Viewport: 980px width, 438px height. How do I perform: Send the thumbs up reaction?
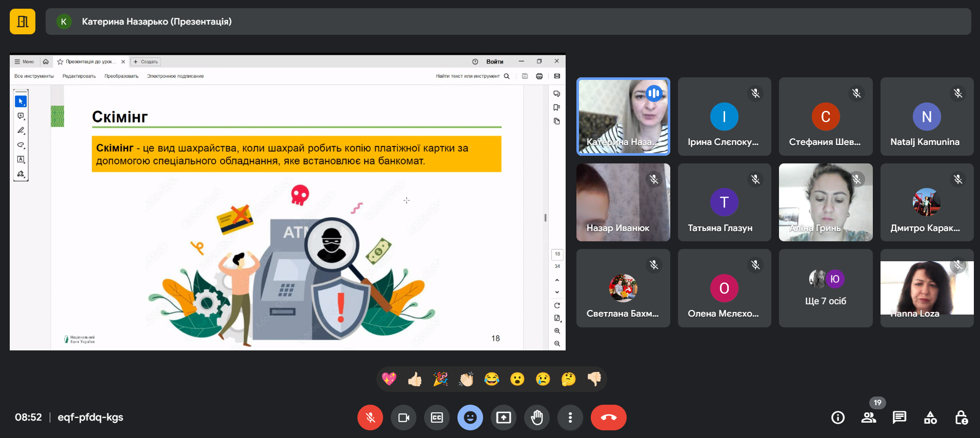(x=415, y=379)
